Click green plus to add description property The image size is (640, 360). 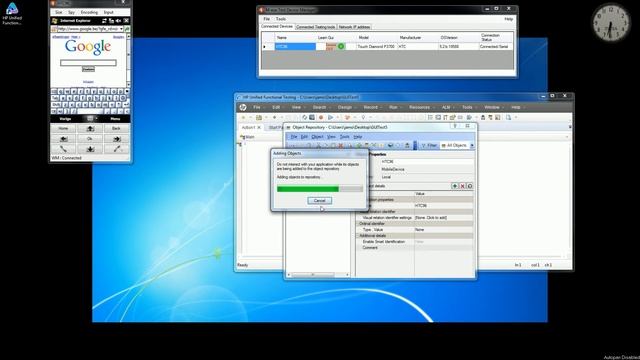click(455, 186)
